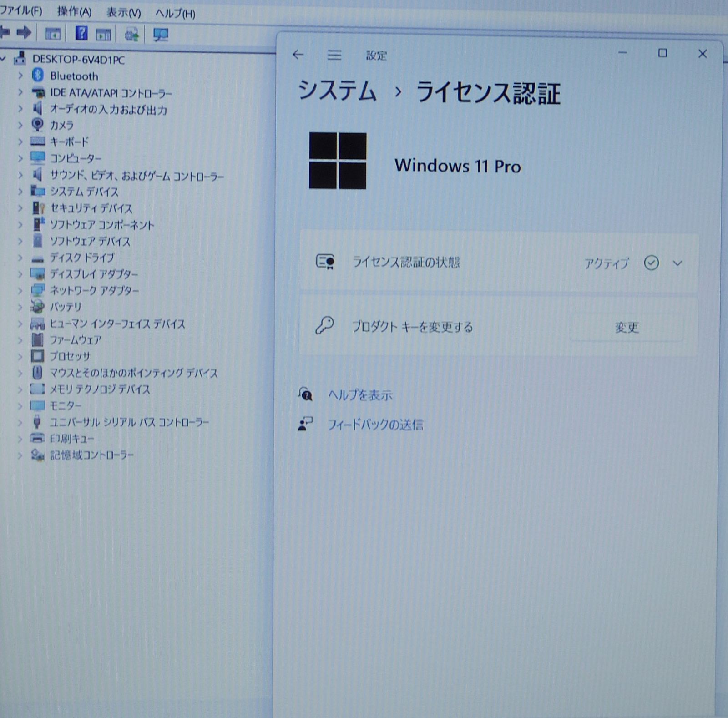Expand the ライセンス認証の状態 chevron
Viewport: 728px width, 718px height.
677,263
